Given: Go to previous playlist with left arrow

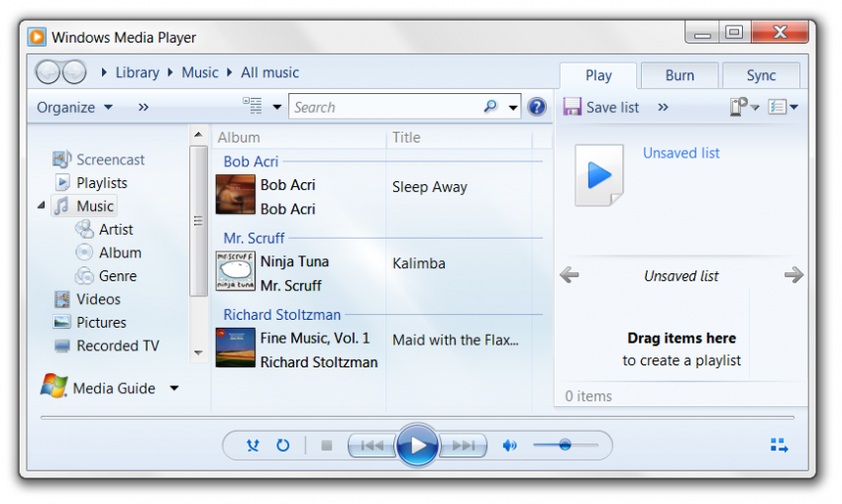Looking at the screenshot, I should click(570, 275).
